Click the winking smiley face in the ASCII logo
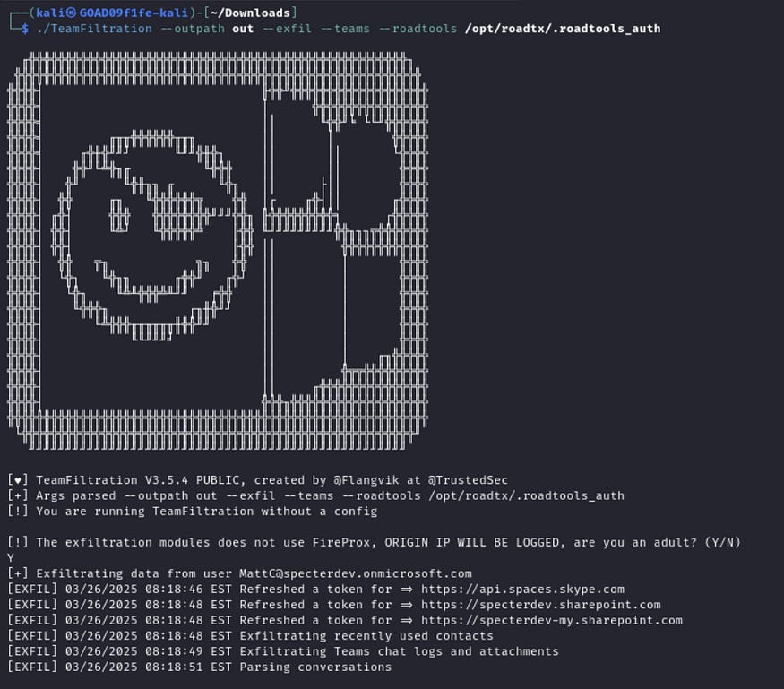The height and width of the screenshot is (689, 784). click(x=152, y=236)
